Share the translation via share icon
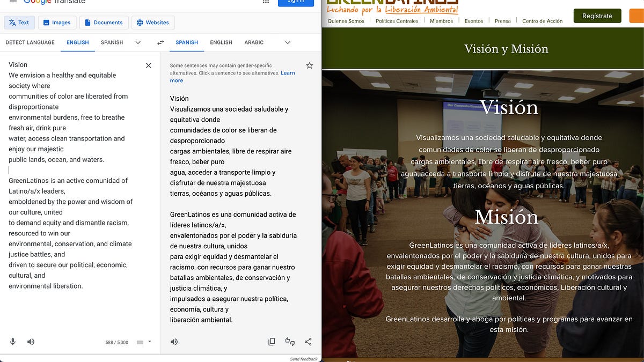The image size is (644, 362). pyautogui.click(x=308, y=342)
